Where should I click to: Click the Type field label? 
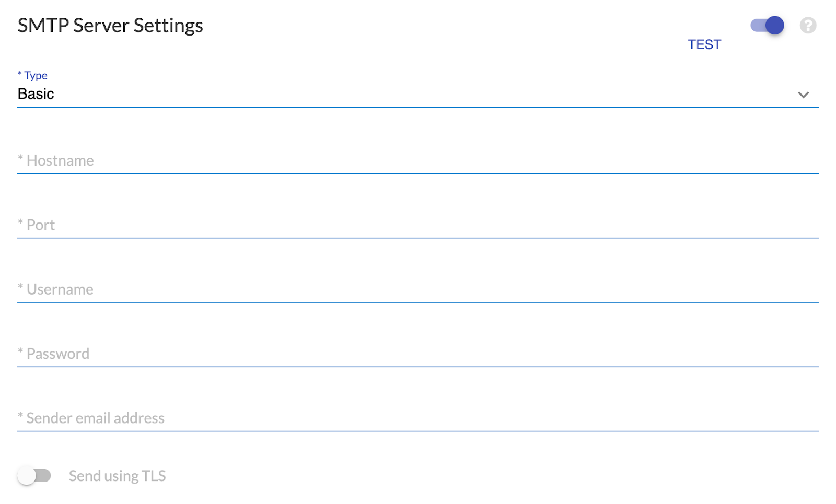click(x=36, y=75)
